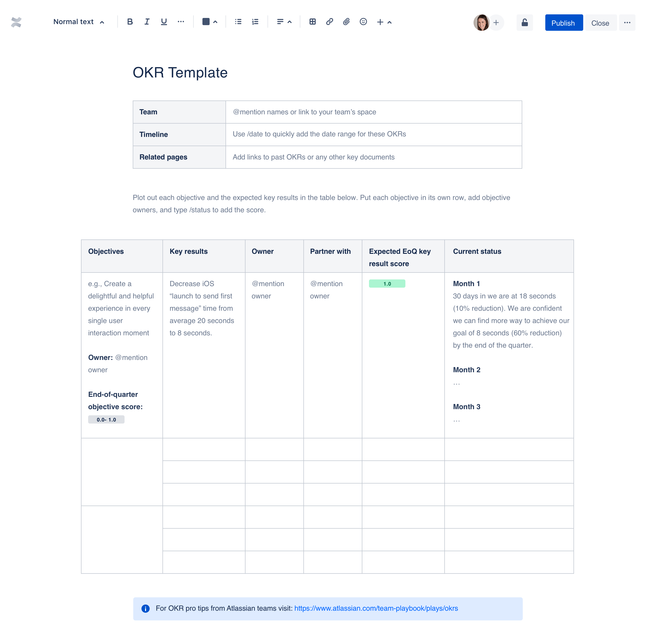The image size is (656, 644).
Task: Click the Owner column header
Action: 274,256
